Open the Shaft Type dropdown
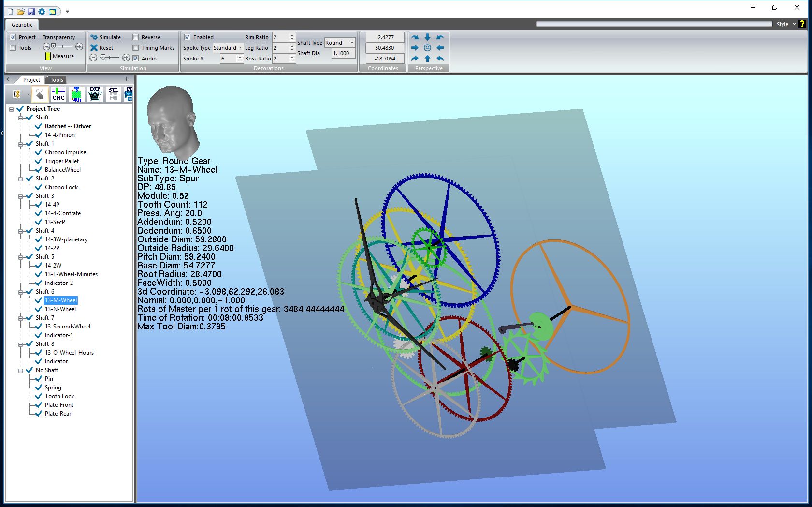The image size is (812, 507). pyautogui.click(x=340, y=43)
